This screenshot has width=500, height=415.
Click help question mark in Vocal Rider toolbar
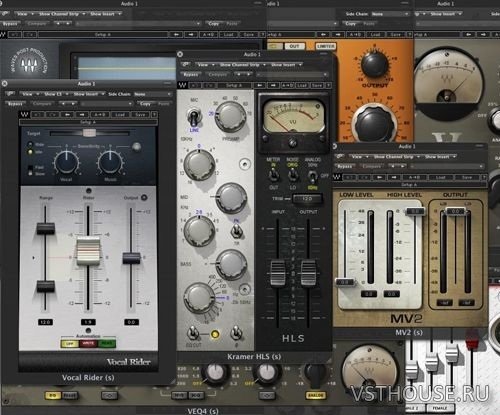coord(154,115)
